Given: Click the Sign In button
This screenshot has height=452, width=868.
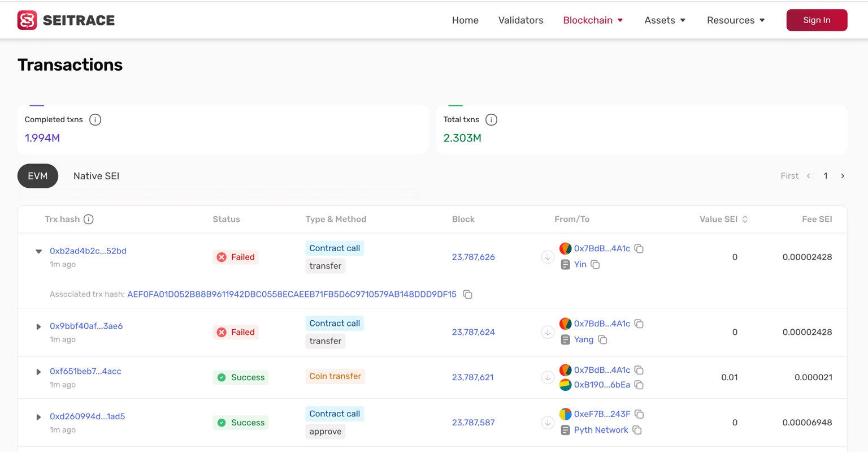Looking at the screenshot, I should (817, 20).
